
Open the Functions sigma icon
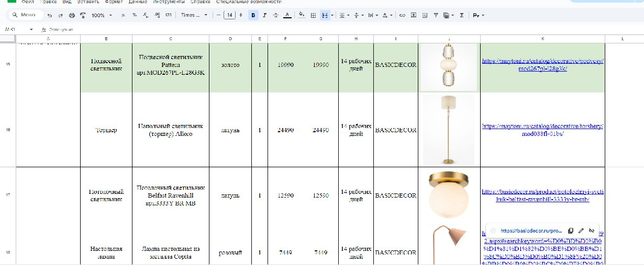(x=461, y=16)
